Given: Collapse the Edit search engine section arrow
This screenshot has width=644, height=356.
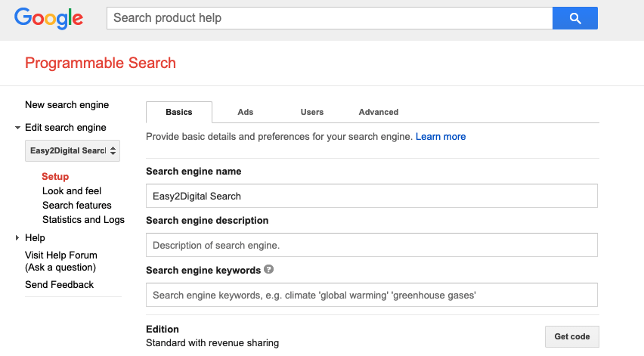Looking at the screenshot, I should click(x=17, y=128).
